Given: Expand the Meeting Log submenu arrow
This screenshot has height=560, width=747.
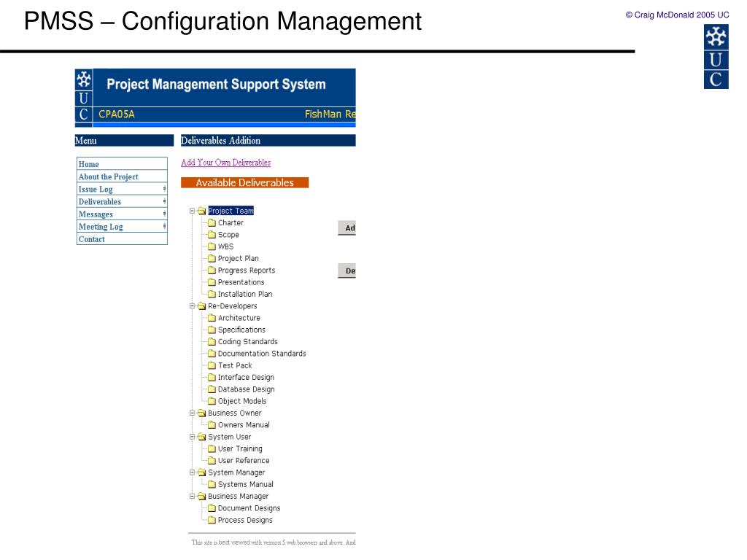Looking at the screenshot, I should coord(164,226).
